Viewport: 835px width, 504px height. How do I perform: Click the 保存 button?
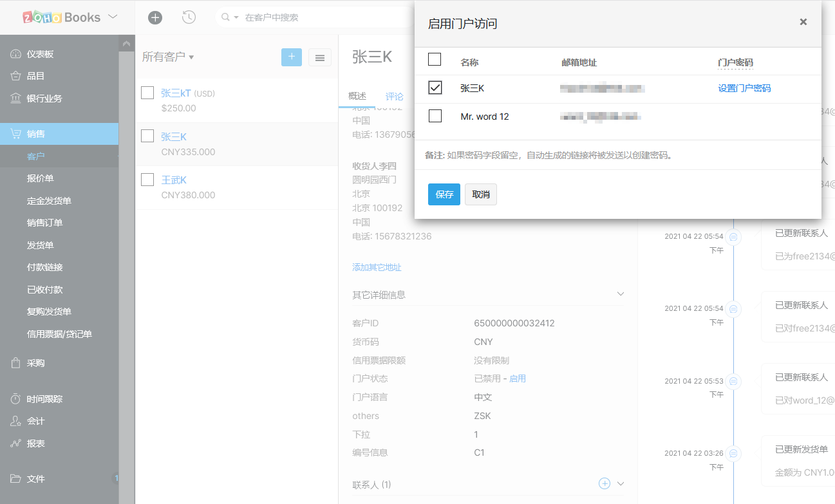click(444, 194)
